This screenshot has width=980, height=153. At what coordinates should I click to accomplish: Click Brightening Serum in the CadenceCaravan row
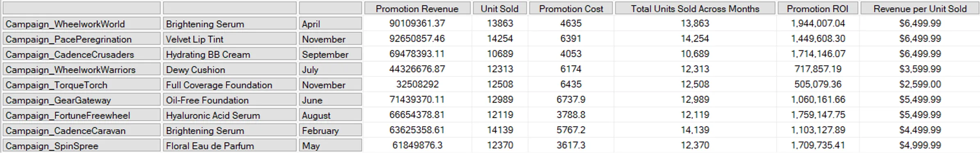pyautogui.click(x=230, y=130)
